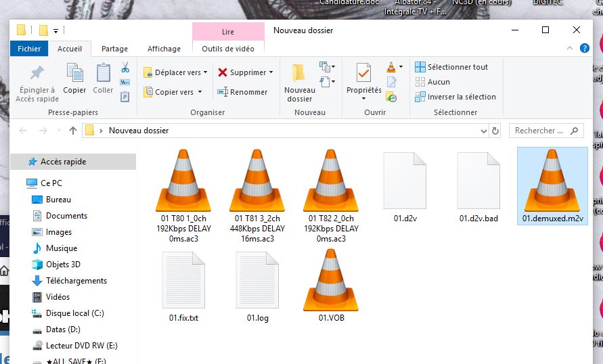Click the refresh button by address bar
The width and height of the screenshot is (603, 364).
click(x=495, y=131)
